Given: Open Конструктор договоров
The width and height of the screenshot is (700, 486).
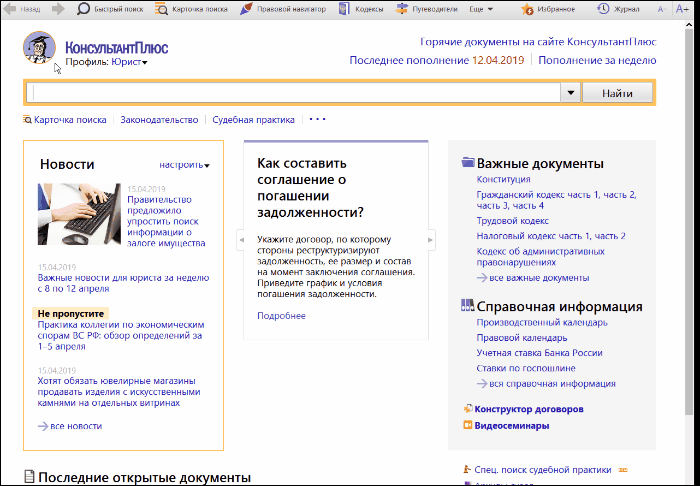Looking at the screenshot, I should [524, 409].
